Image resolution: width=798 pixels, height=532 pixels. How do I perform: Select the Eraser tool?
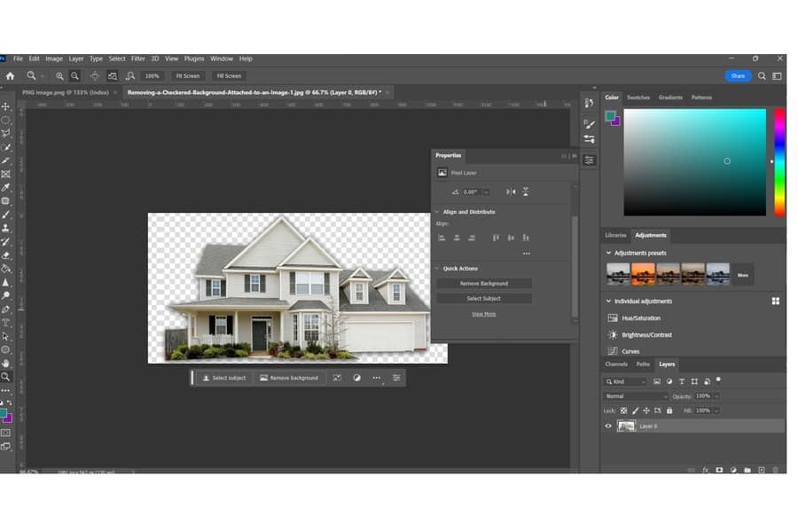[x=6, y=255]
